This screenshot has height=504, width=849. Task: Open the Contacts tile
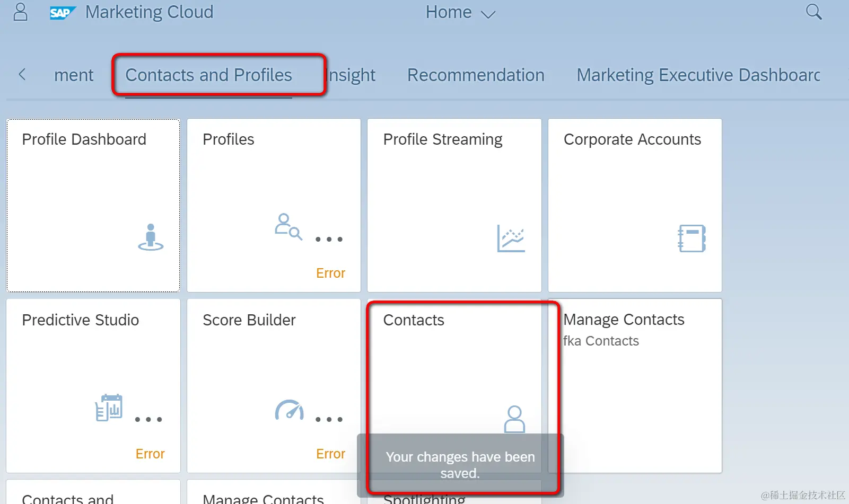[454, 386]
